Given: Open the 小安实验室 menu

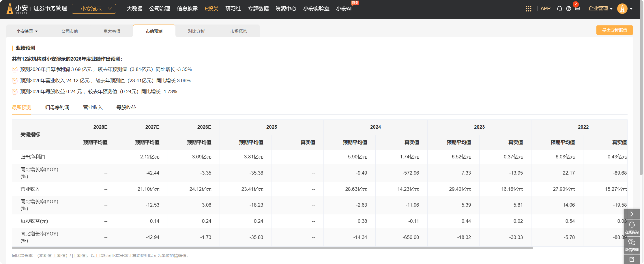Looking at the screenshot, I should click(316, 9).
